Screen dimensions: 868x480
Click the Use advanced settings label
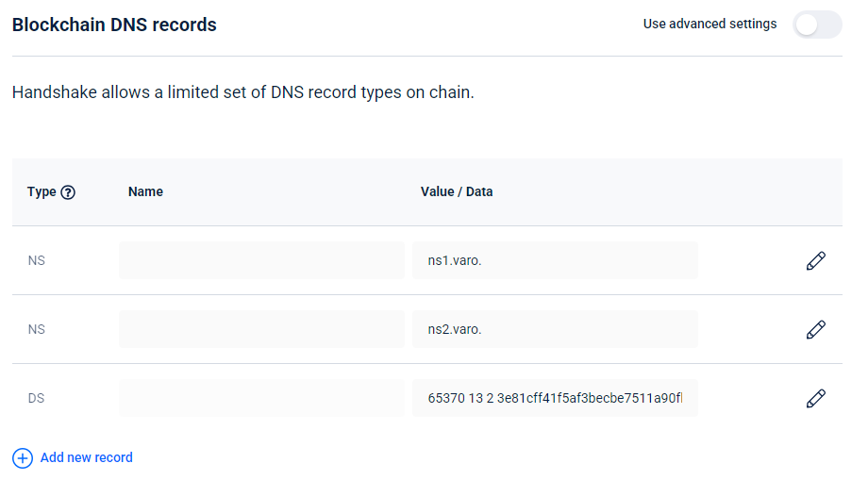709,24
